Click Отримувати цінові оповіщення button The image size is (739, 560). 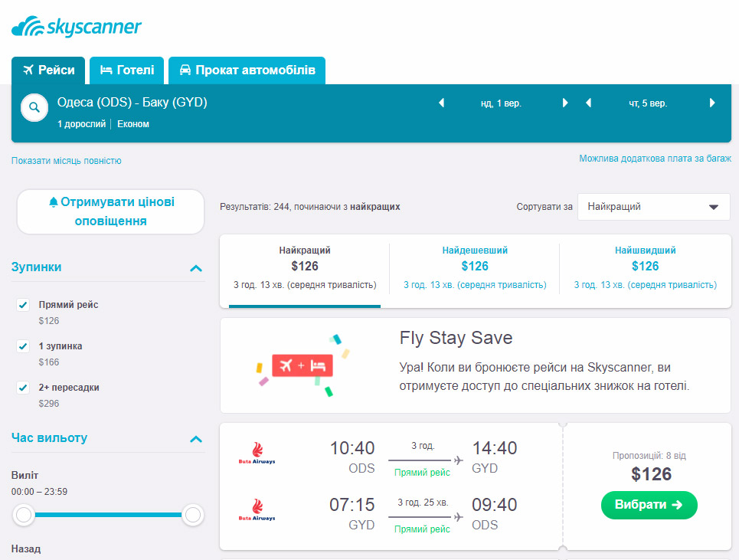pos(111,211)
